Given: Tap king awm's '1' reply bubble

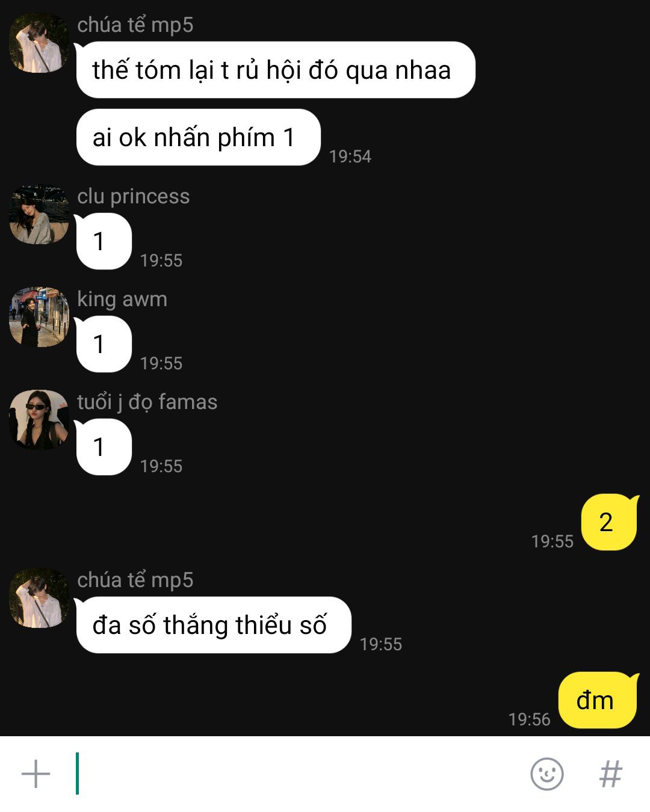Looking at the screenshot, I should pyautogui.click(x=103, y=344).
